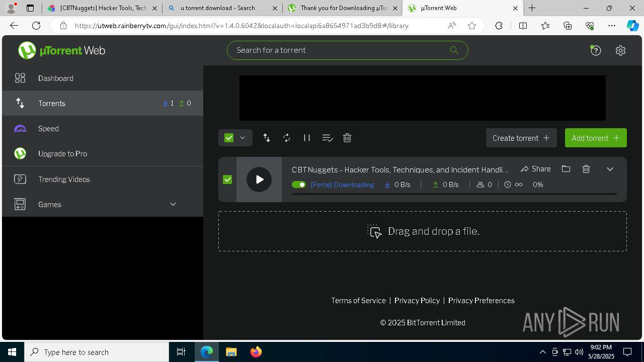Click the Drag and drop a file area

point(423,231)
